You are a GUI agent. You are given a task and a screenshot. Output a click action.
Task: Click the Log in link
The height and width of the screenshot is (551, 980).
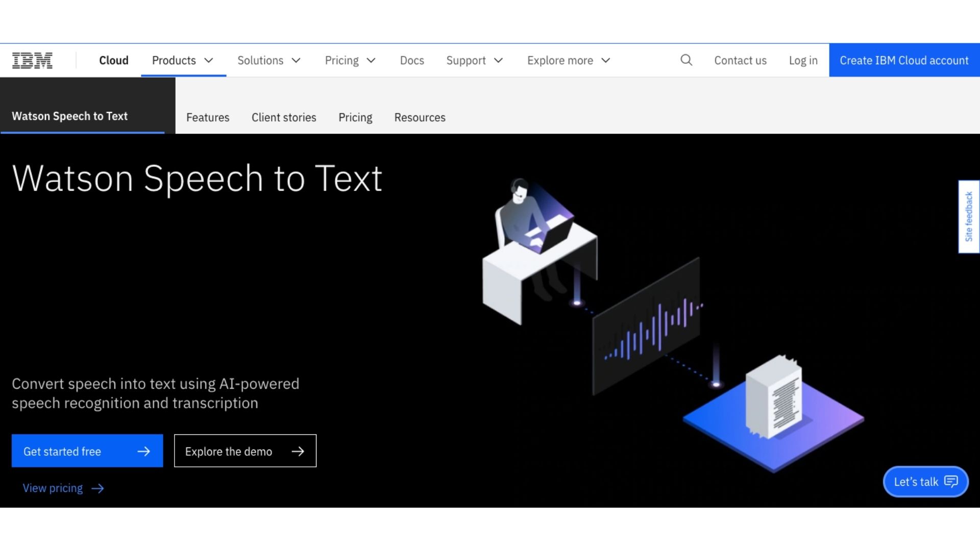[803, 60]
